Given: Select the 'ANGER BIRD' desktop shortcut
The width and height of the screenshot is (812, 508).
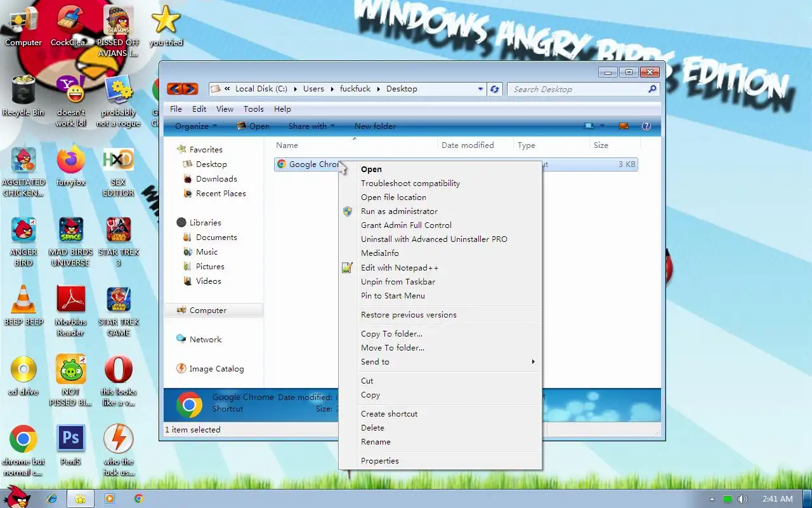Looking at the screenshot, I should click(x=23, y=240).
